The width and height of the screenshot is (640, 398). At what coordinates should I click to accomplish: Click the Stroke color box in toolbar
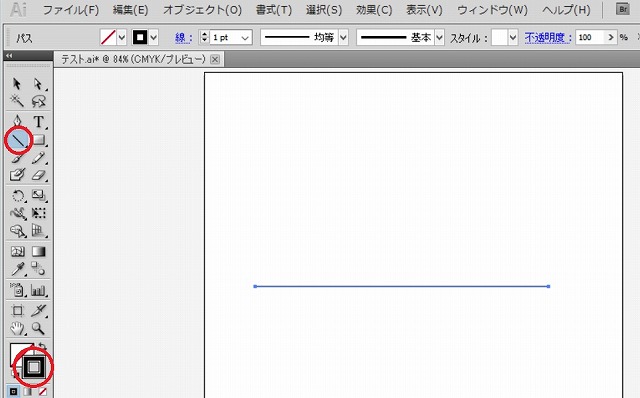pos(34,367)
